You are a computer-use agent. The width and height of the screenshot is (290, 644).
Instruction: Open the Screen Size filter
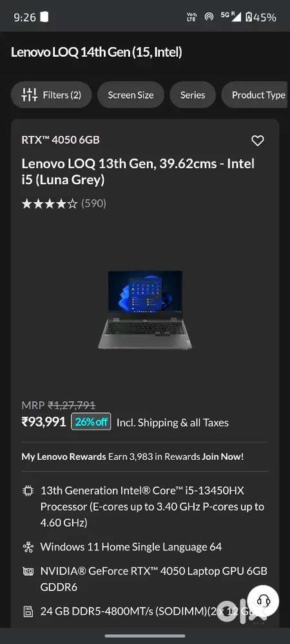click(131, 95)
